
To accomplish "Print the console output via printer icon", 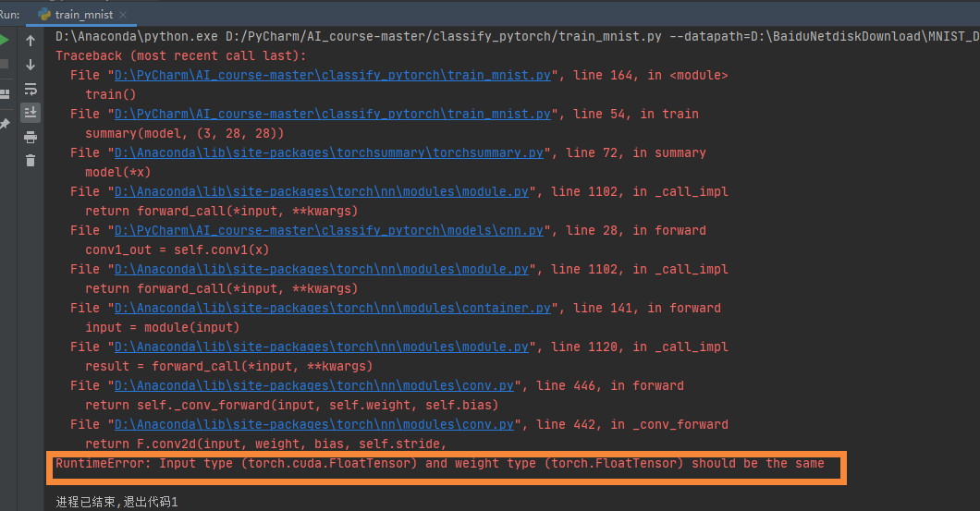I will pyautogui.click(x=30, y=137).
